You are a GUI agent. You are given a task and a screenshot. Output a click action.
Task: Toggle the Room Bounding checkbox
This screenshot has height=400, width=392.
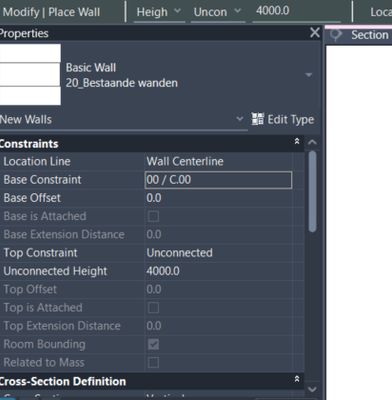pos(153,344)
